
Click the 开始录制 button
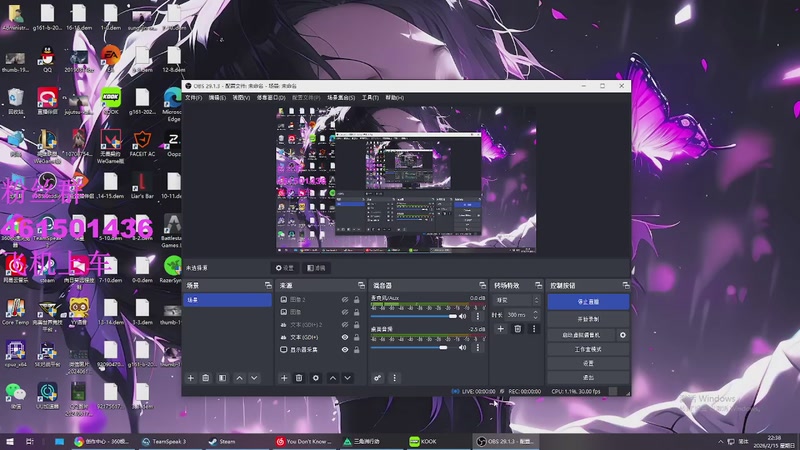588,319
